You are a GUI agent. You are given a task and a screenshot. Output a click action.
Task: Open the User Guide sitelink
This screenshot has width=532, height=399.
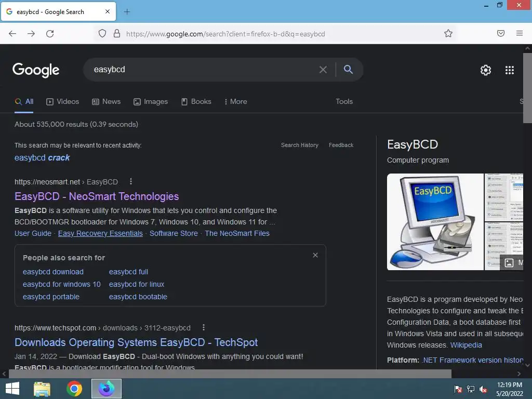click(x=33, y=233)
